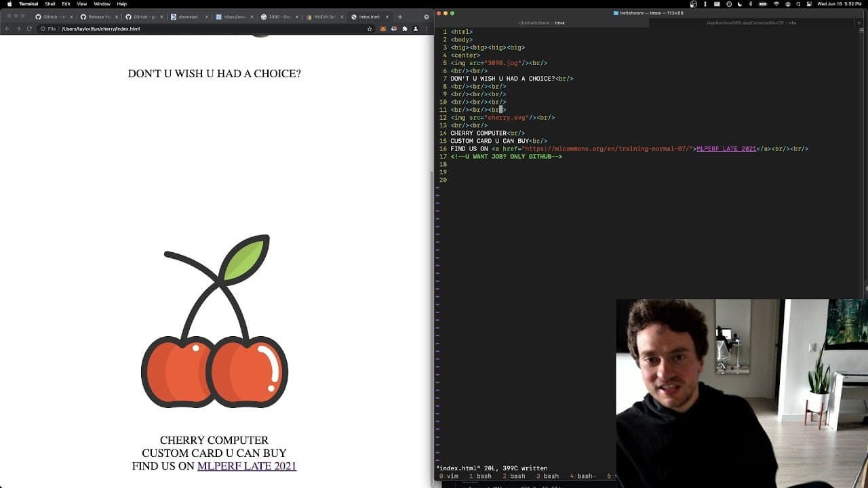The width and height of the screenshot is (868, 488).
Task: Click the OBS icon in the menu bar
Action: [693, 4]
